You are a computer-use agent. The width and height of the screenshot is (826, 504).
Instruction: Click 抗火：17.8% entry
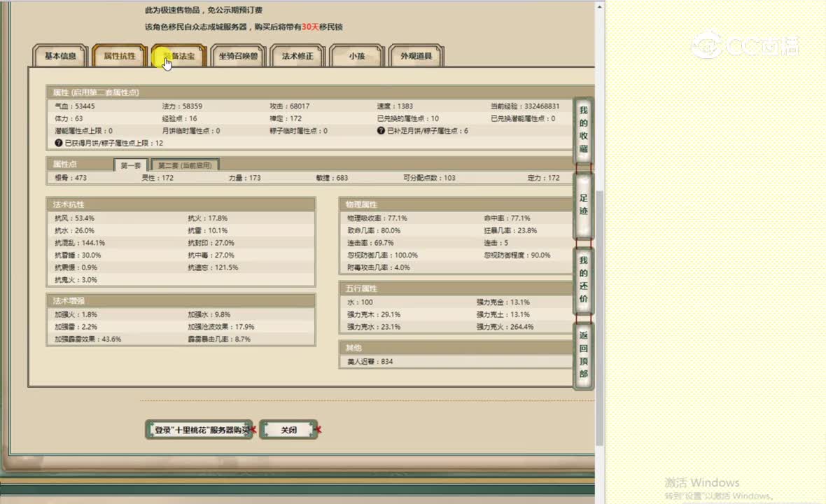208,218
